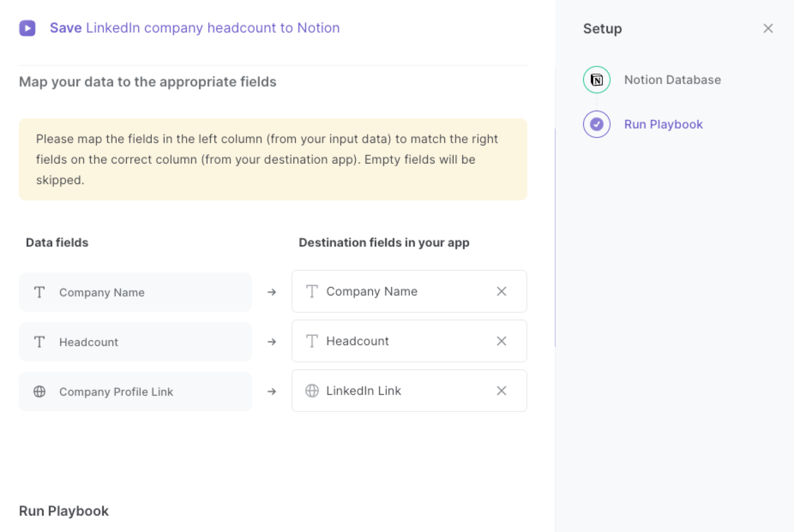
Task: Click the Map your data heading text
Action: pyautogui.click(x=147, y=82)
